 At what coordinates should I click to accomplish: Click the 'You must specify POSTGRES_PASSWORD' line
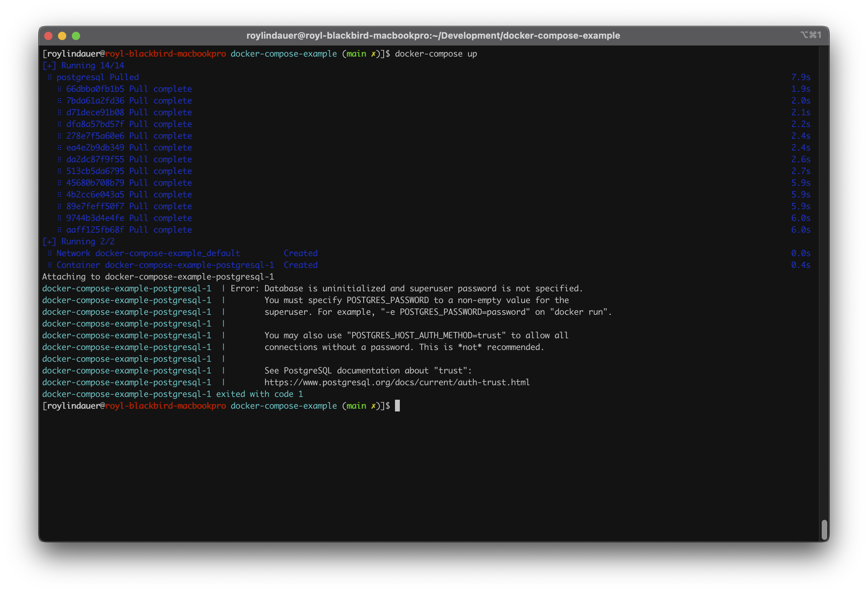[417, 300]
